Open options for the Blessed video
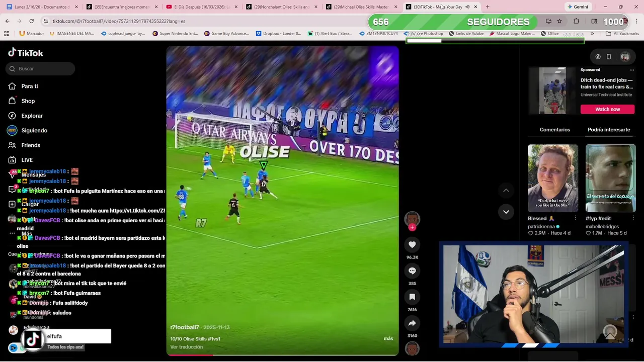644x362 pixels. tap(576, 218)
